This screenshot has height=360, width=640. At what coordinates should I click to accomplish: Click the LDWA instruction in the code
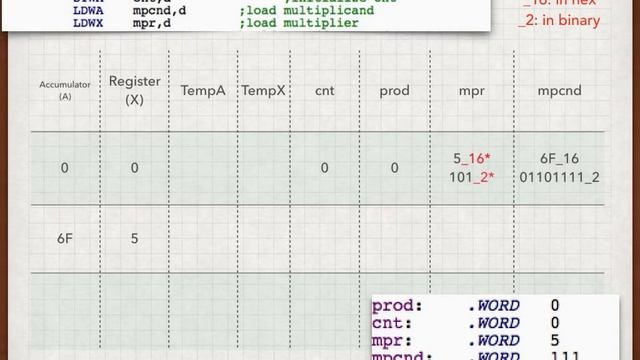[88, 10]
